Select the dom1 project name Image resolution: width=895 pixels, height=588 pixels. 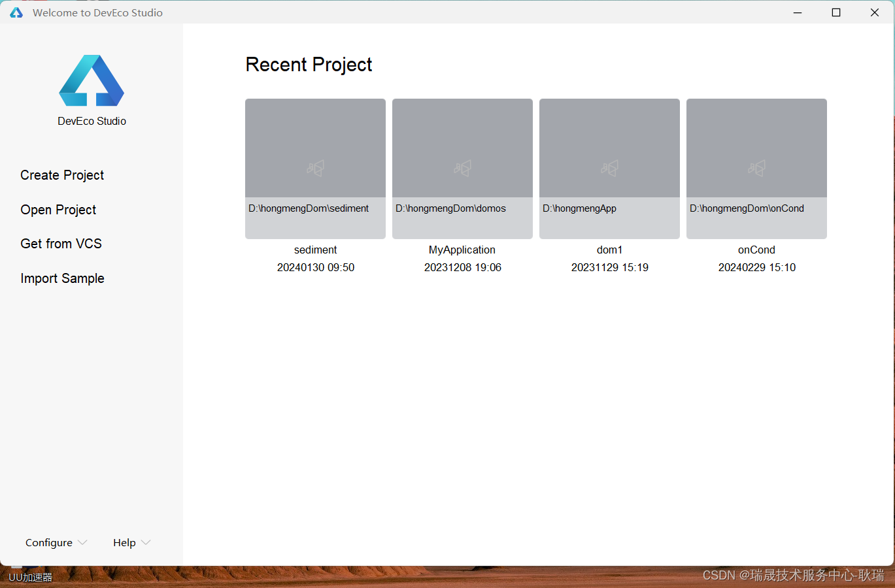point(609,250)
